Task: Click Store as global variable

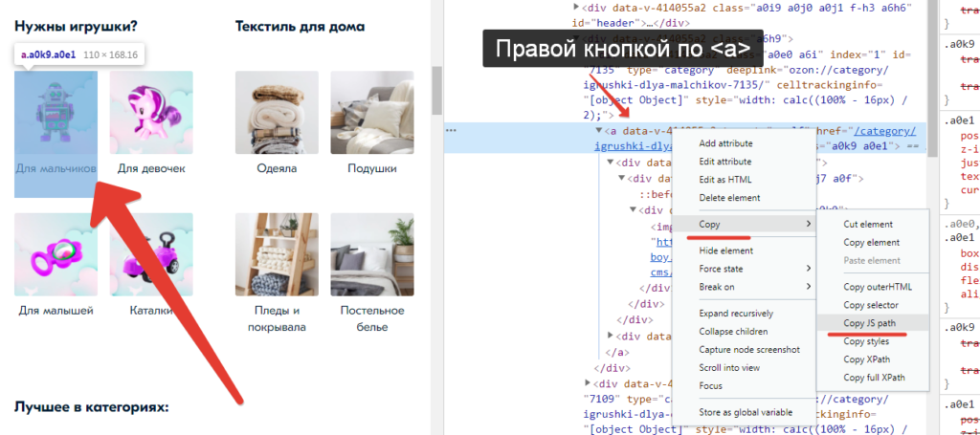Action: point(747,413)
